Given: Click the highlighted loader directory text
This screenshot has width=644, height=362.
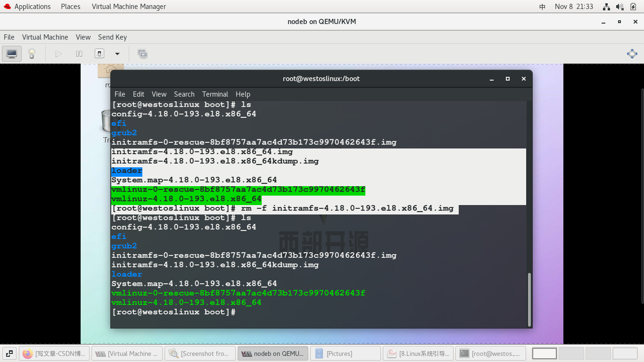Looking at the screenshot, I should pyautogui.click(x=126, y=170).
